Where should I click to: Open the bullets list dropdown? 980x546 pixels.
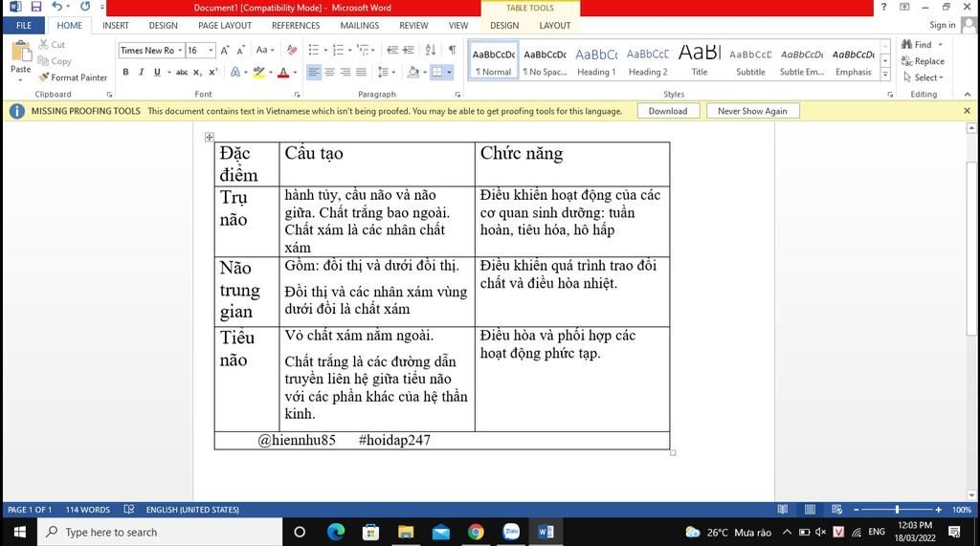[x=325, y=50]
